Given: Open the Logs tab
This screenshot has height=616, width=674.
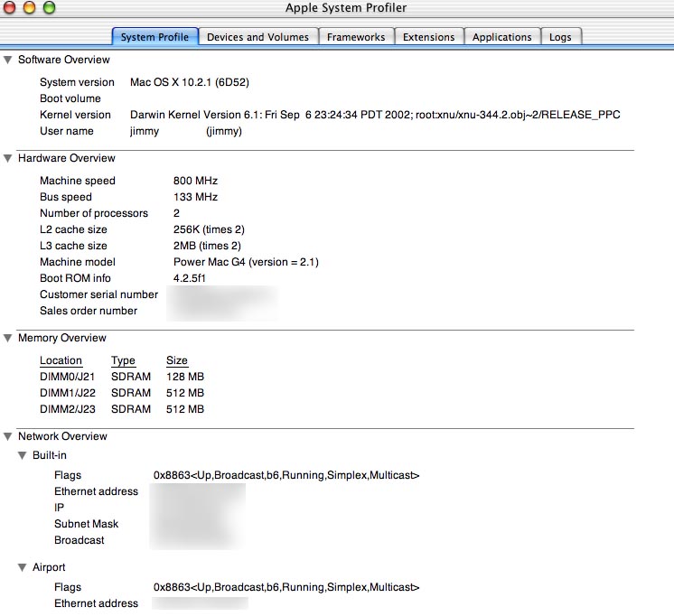Looking at the screenshot, I should tap(560, 37).
